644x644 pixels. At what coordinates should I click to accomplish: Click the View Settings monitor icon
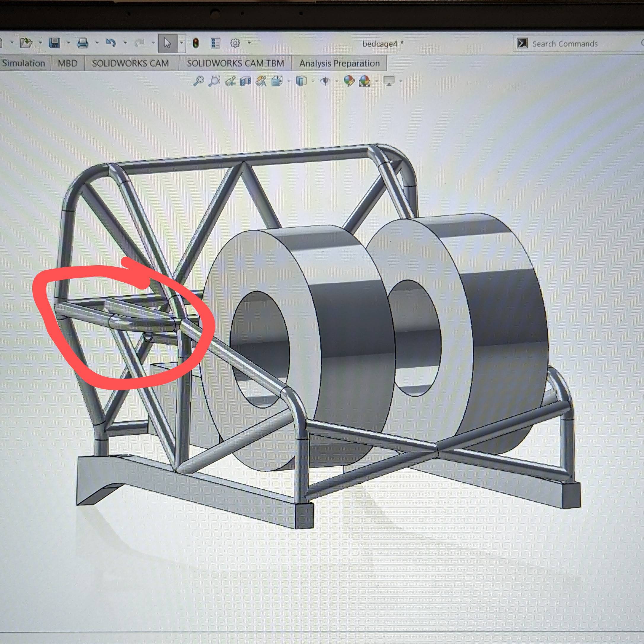(x=389, y=81)
